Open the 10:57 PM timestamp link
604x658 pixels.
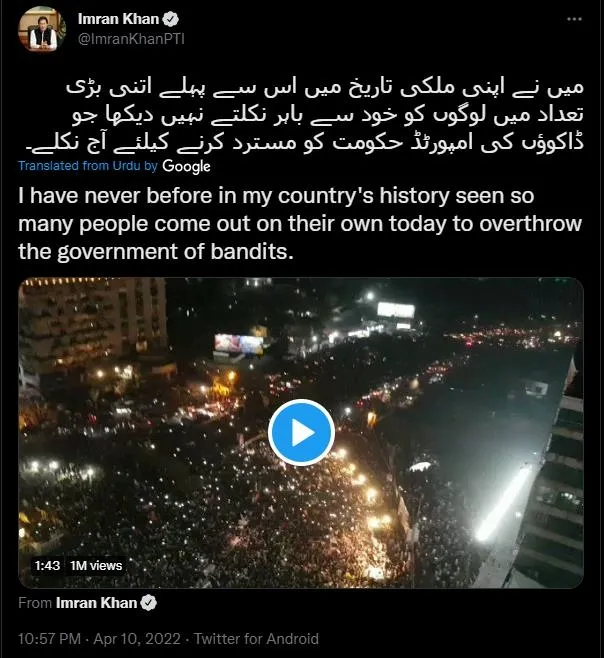tap(49, 639)
